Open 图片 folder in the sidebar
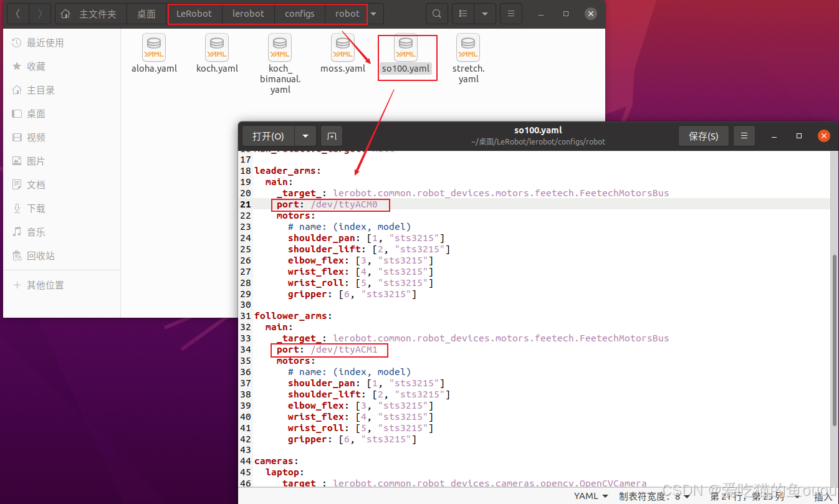This screenshot has height=504, width=839. pyautogui.click(x=62, y=161)
